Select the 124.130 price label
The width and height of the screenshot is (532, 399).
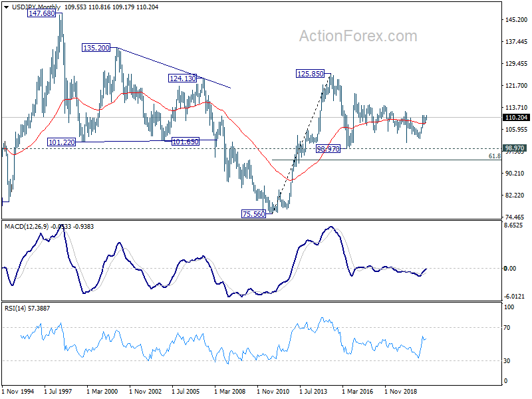click(x=183, y=78)
